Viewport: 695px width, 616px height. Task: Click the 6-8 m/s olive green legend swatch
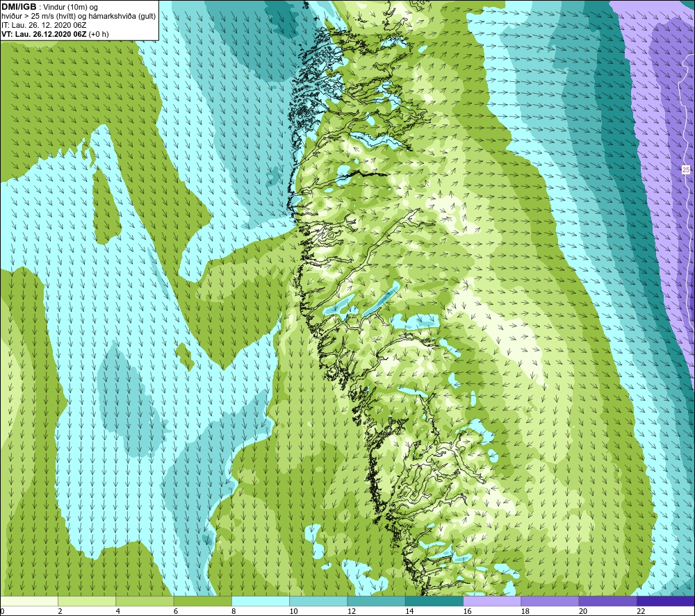pos(202,601)
